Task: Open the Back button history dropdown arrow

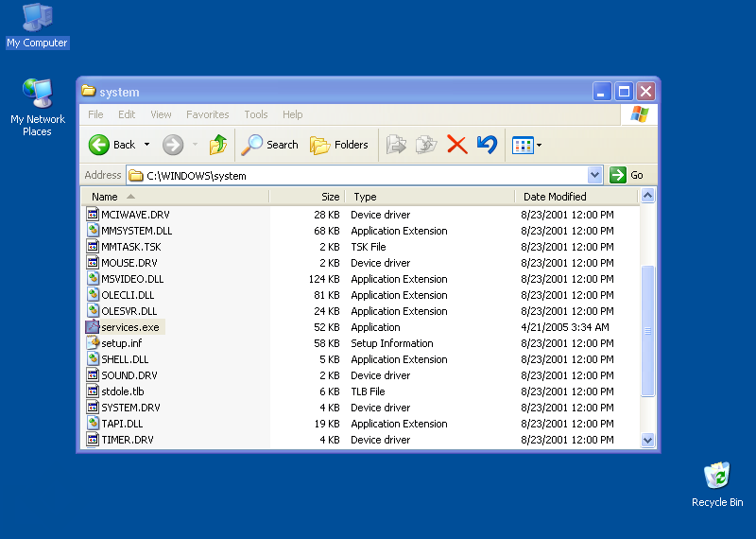Action: [x=146, y=145]
